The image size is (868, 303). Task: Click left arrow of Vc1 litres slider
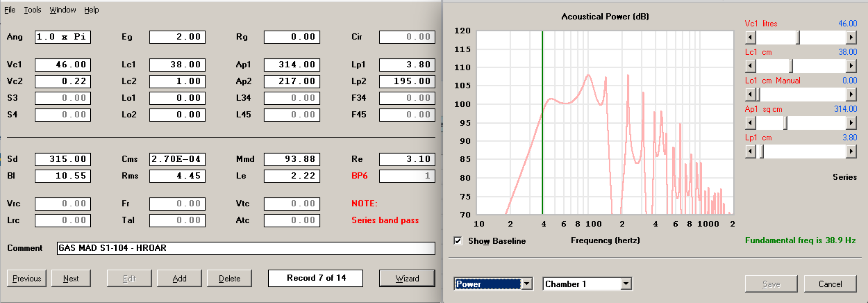(750, 38)
